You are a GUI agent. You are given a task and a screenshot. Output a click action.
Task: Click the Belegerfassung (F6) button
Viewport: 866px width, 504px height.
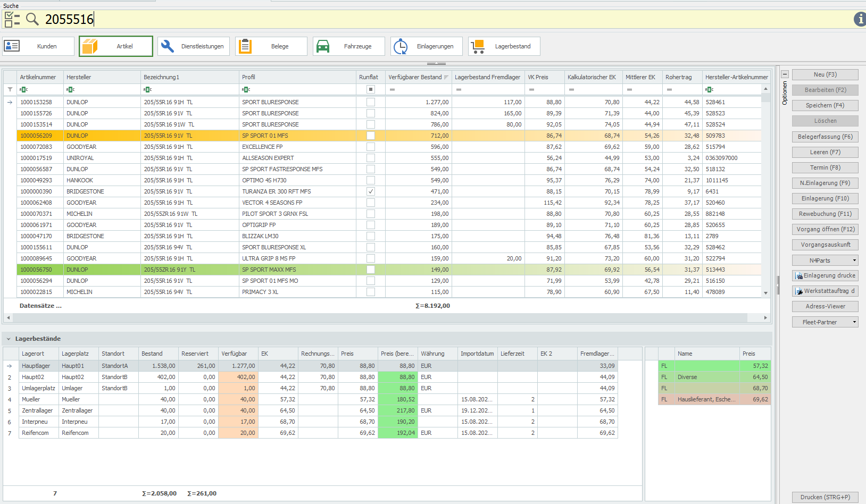point(825,137)
